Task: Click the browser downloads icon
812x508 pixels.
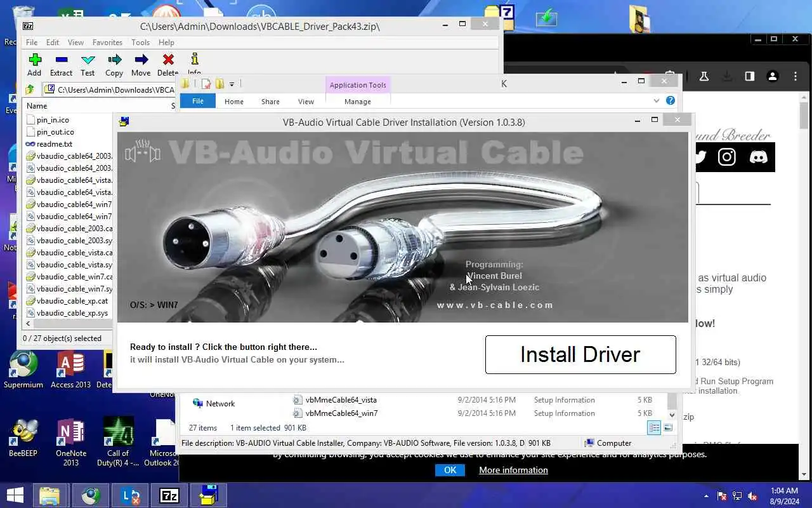Action: [727, 76]
